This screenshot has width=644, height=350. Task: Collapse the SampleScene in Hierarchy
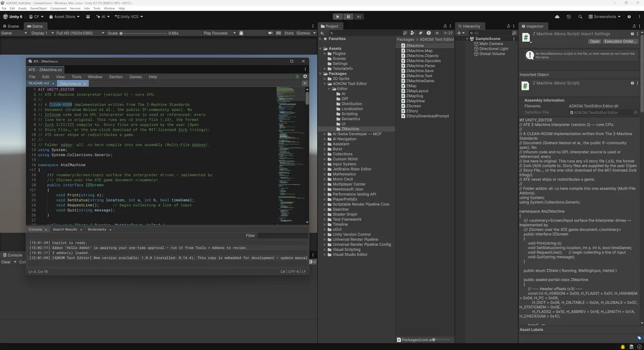click(x=466, y=39)
